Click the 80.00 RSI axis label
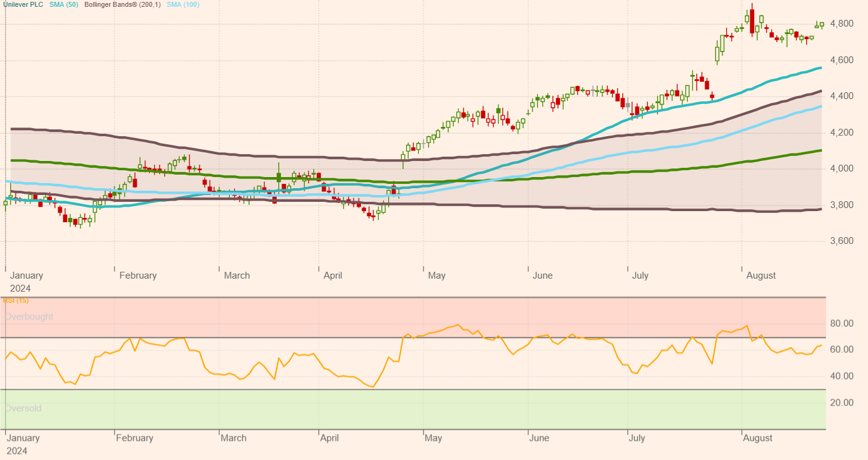Viewport: 868px width, 460px height. coord(842,324)
